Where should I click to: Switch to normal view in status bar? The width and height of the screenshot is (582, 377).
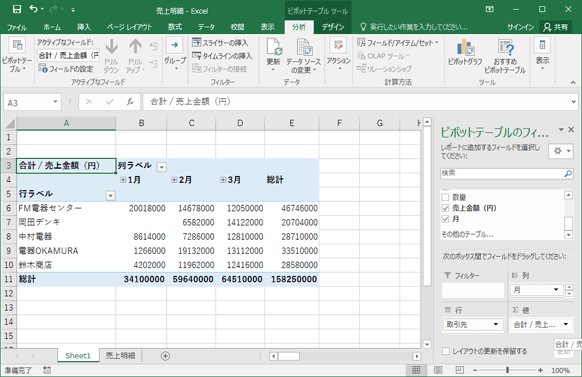416,370
